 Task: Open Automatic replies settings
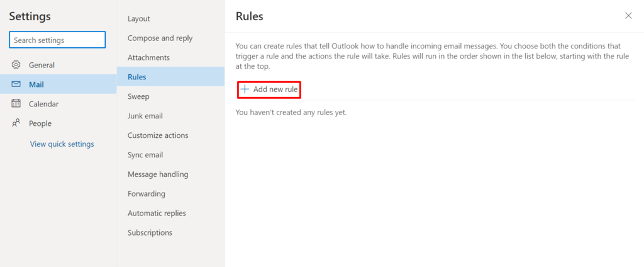coord(157,213)
